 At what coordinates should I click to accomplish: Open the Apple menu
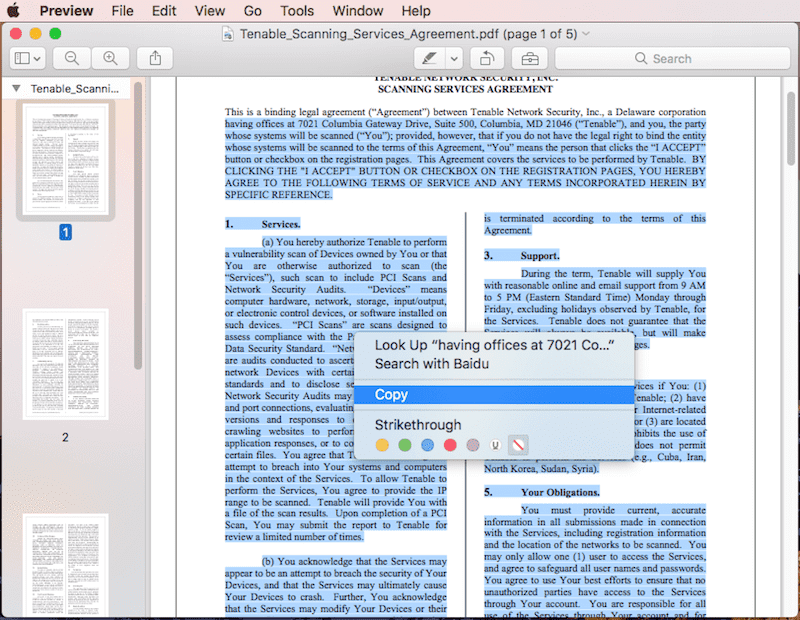[x=14, y=10]
